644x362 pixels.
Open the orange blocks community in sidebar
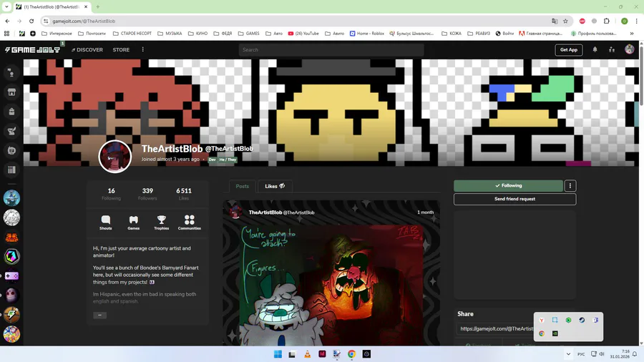point(11,238)
